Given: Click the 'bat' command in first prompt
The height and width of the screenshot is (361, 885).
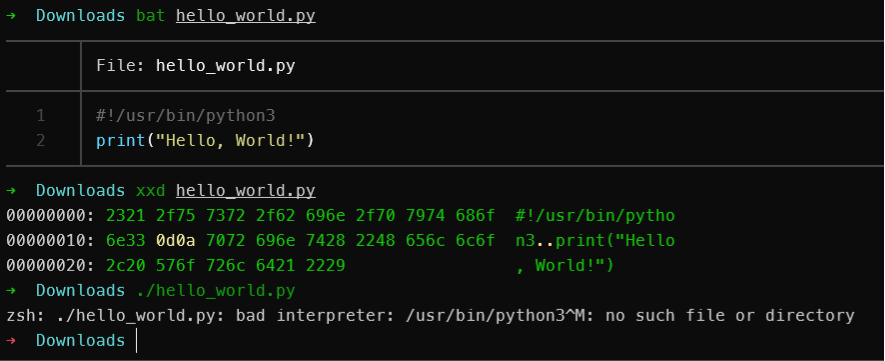Looking at the screenshot, I should click(x=151, y=16).
